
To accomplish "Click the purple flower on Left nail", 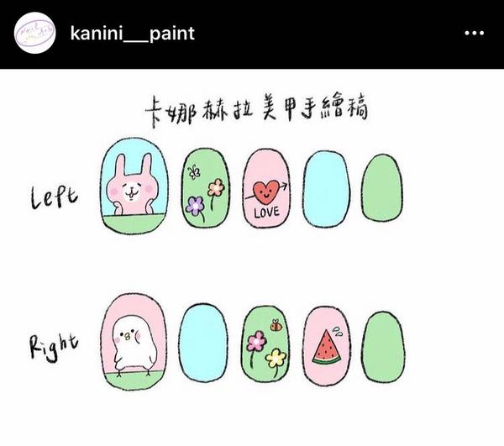I will point(195,206).
